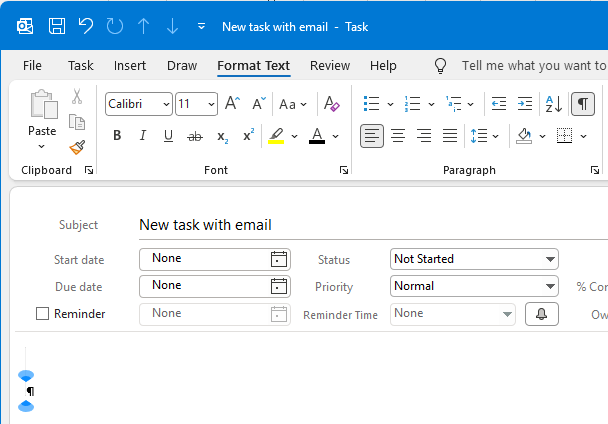This screenshot has width=608, height=424.
Task: Toggle subscript formatting
Action: click(x=222, y=137)
